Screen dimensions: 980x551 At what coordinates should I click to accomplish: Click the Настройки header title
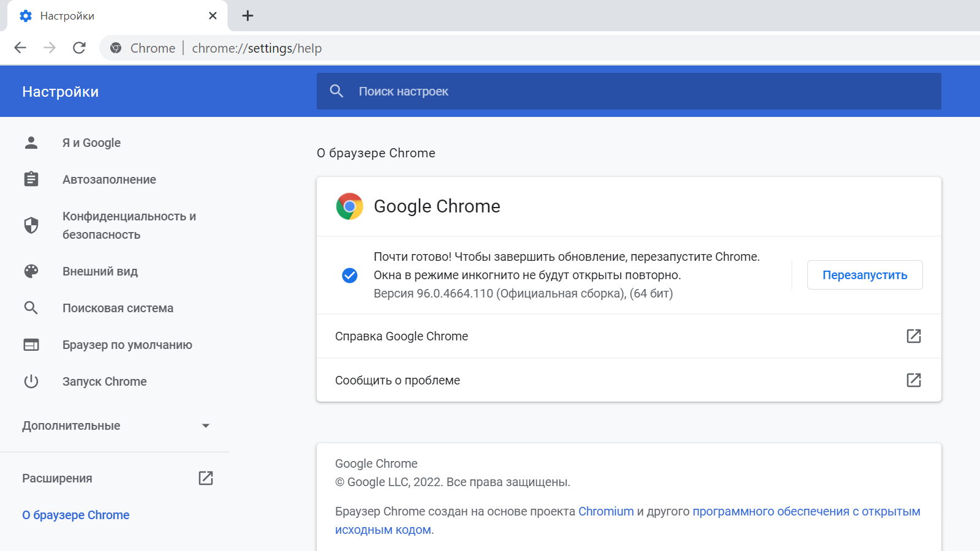click(x=60, y=91)
